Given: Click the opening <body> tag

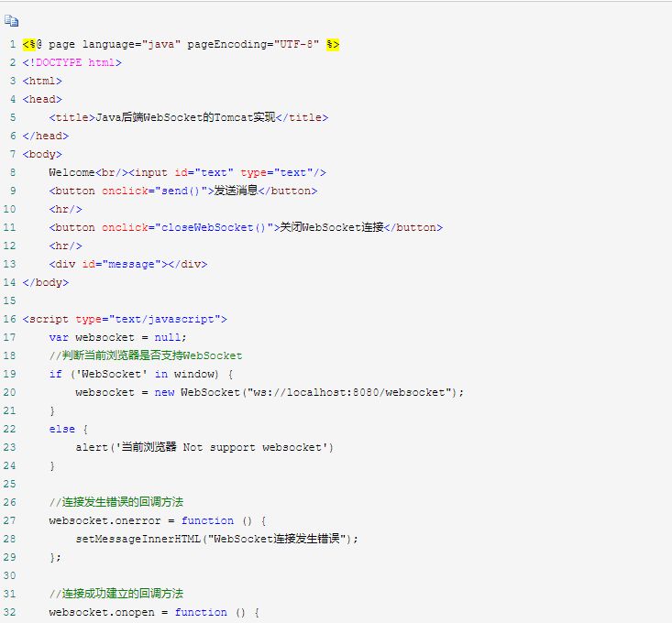Looking at the screenshot, I should [42, 154].
